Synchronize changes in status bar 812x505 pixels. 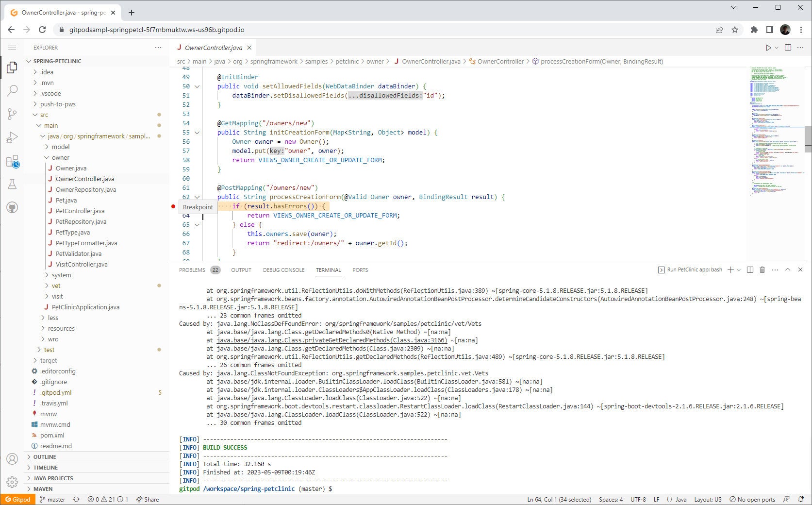point(76,499)
